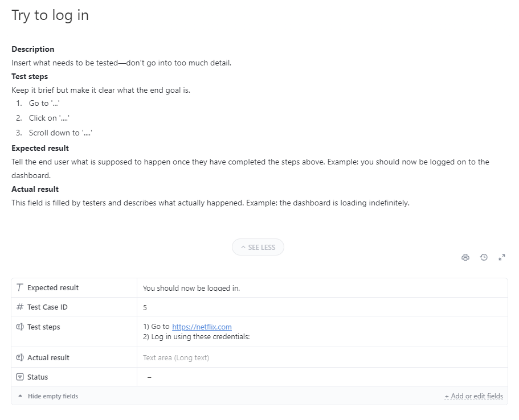Select the number sign icon beside Test Case ID
This screenshot has height=420, width=519.
(19, 307)
